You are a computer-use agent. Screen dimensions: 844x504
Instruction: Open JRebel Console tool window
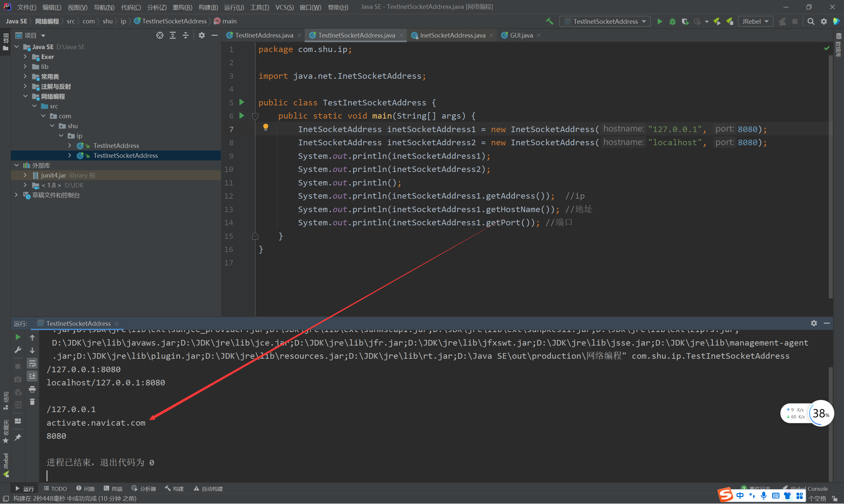[x=805, y=489]
